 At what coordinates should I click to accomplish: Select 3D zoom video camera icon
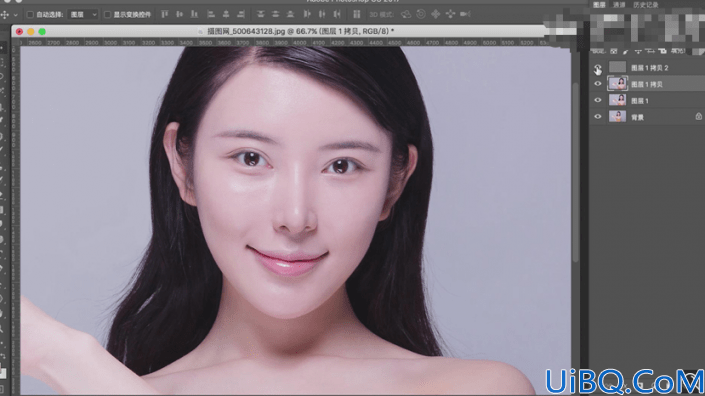(x=465, y=14)
